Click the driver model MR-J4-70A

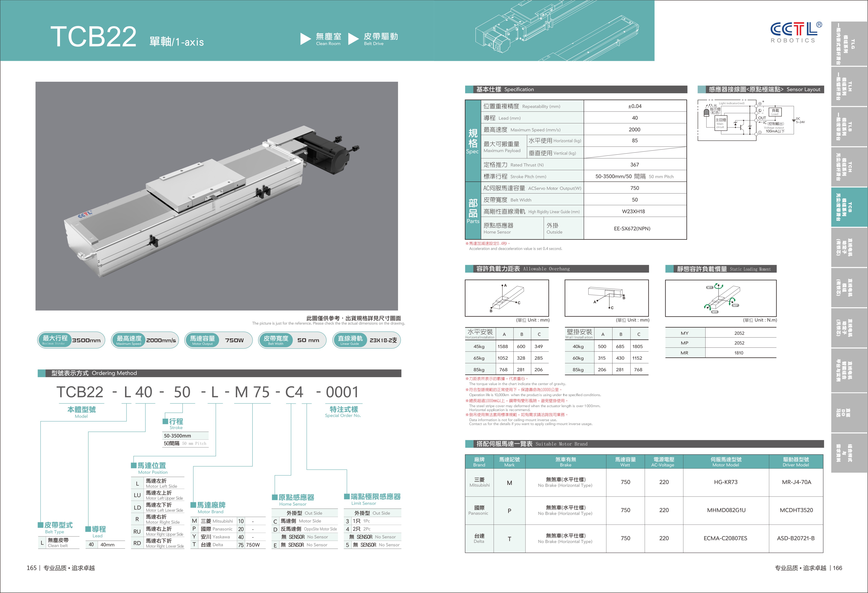click(x=796, y=482)
